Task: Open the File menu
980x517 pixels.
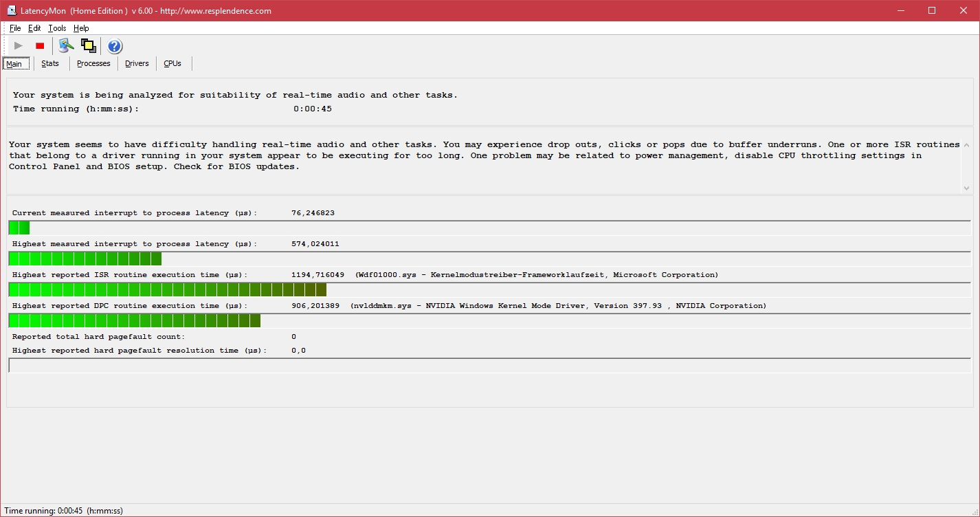Action: pos(15,28)
